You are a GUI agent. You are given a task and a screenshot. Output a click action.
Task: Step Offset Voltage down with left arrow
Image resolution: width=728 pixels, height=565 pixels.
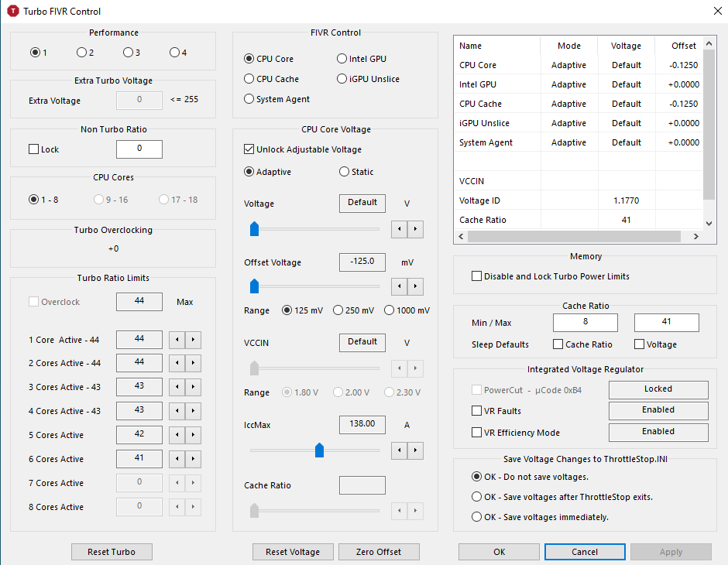(400, 286)
